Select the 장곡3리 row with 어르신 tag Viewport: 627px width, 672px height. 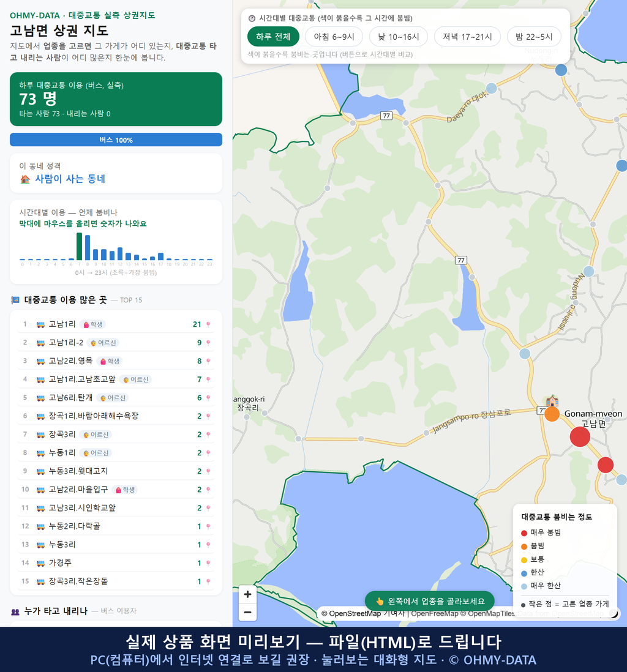pos(116,435)
